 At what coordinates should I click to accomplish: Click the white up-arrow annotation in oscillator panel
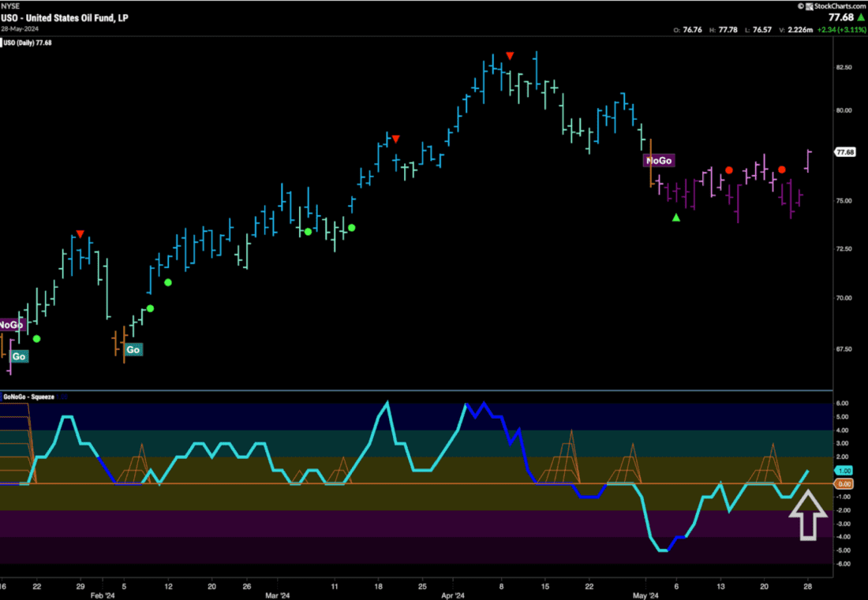coord(809,514)
